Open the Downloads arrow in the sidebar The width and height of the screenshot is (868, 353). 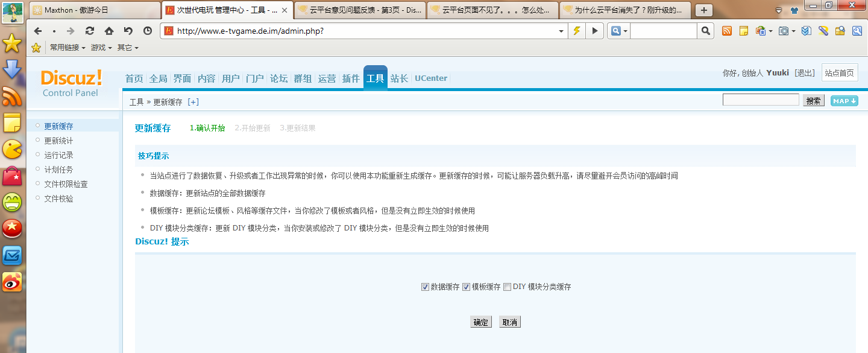point(12,69)
